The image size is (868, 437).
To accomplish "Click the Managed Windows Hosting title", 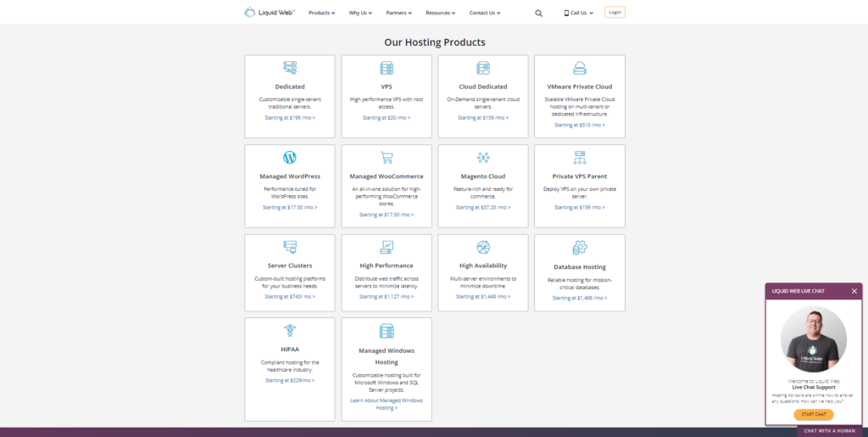I will (x=387, y=356).
